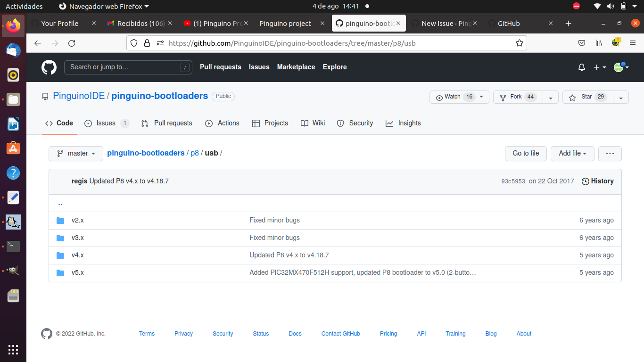Switch to the Insights tab
644x362 pixels.
[x=403, y=123]
